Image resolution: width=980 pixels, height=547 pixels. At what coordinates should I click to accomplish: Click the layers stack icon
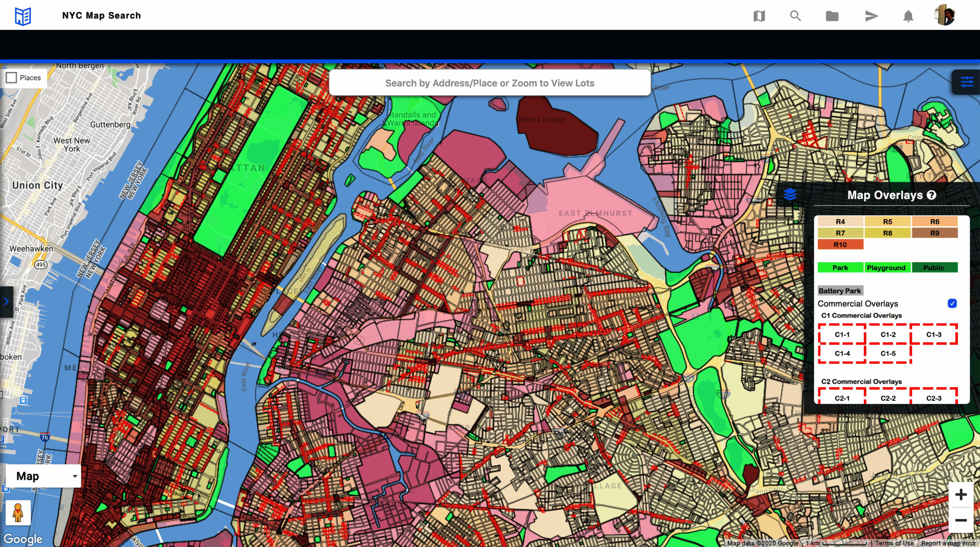point(790,195)
